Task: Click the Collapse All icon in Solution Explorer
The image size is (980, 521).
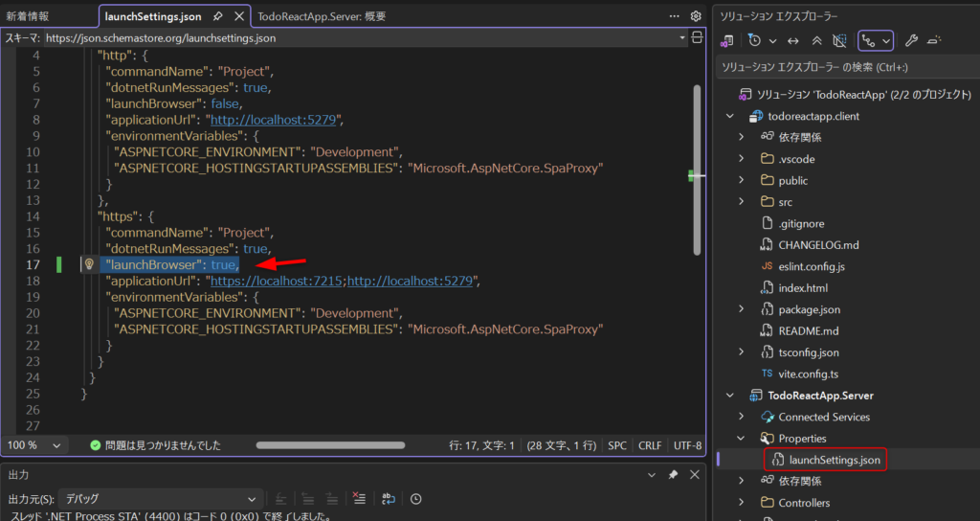Action: tap(816, 40)
